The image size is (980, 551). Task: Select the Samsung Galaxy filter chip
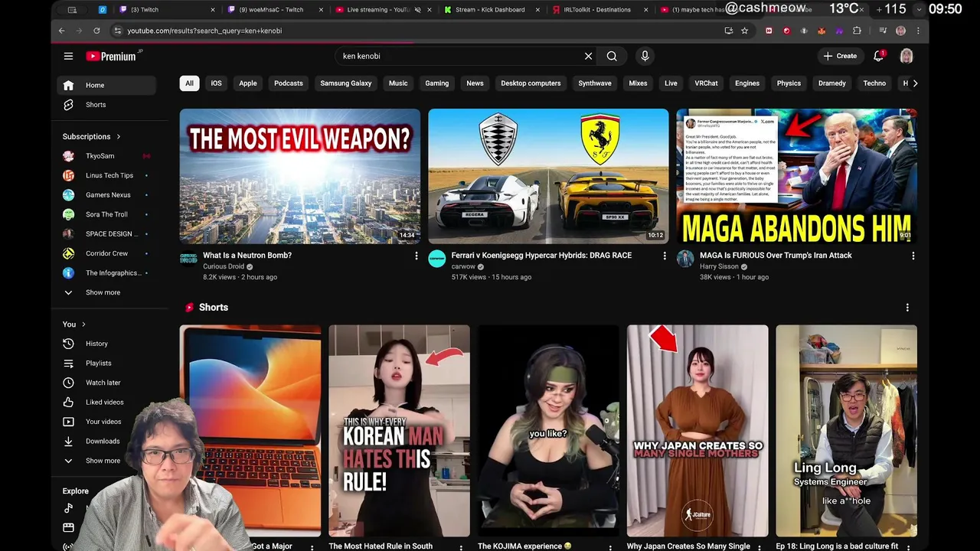(x=346, y=83)
